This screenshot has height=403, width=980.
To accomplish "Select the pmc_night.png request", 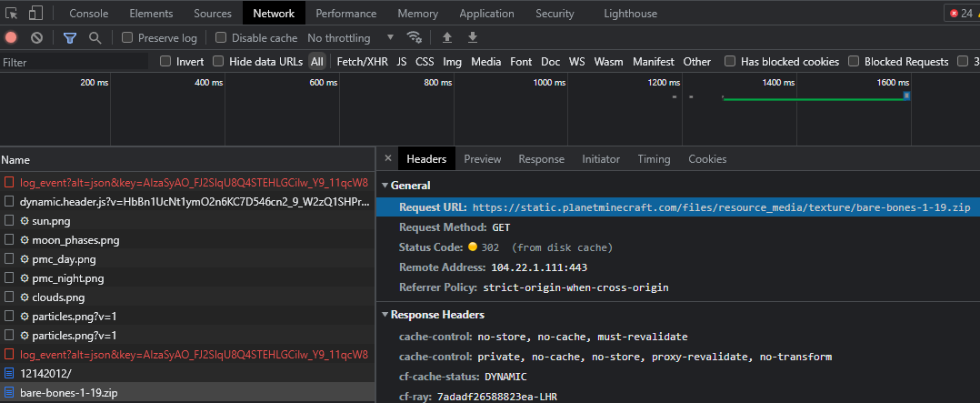I will coord(187,278).
